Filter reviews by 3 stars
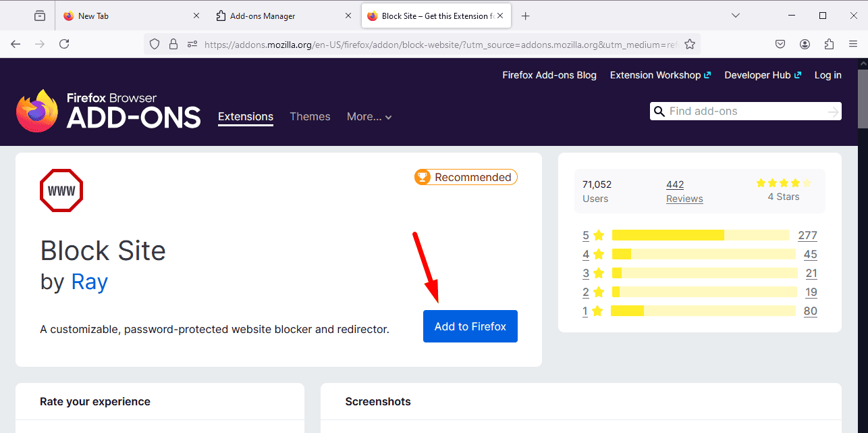This screenshot has width=868, height=433. point(593,273)
